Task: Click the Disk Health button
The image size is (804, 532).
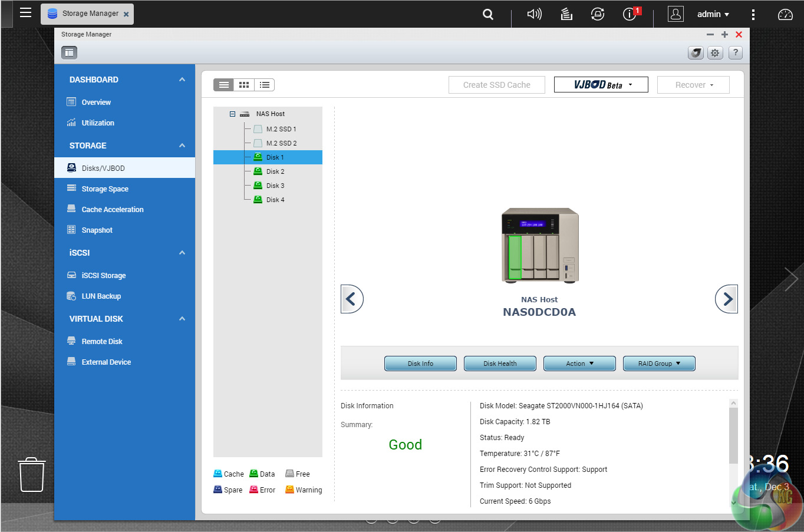Action: [500, 364]
